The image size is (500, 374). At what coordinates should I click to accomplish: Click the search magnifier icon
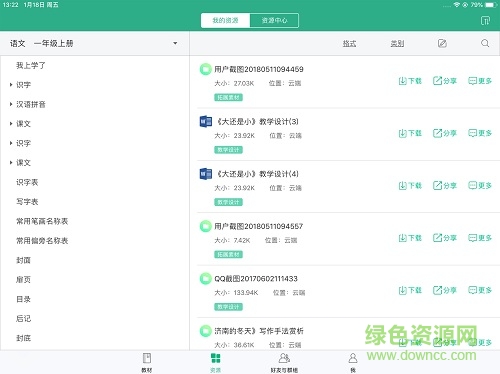(485, 43)
